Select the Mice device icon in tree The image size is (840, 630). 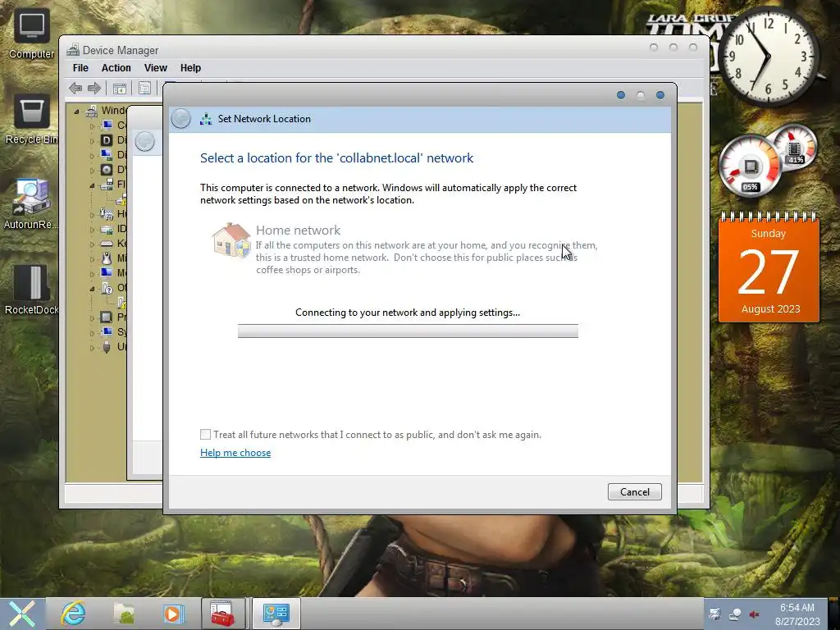[x=107, y=258]
